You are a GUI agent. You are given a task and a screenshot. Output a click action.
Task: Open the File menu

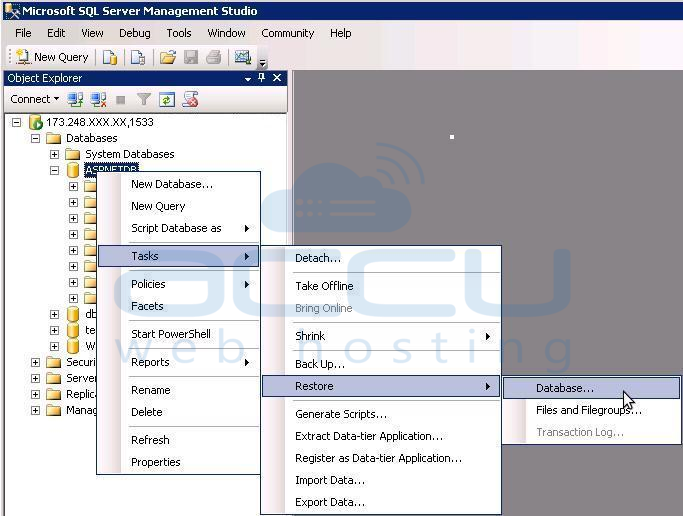tap(23, 33)
